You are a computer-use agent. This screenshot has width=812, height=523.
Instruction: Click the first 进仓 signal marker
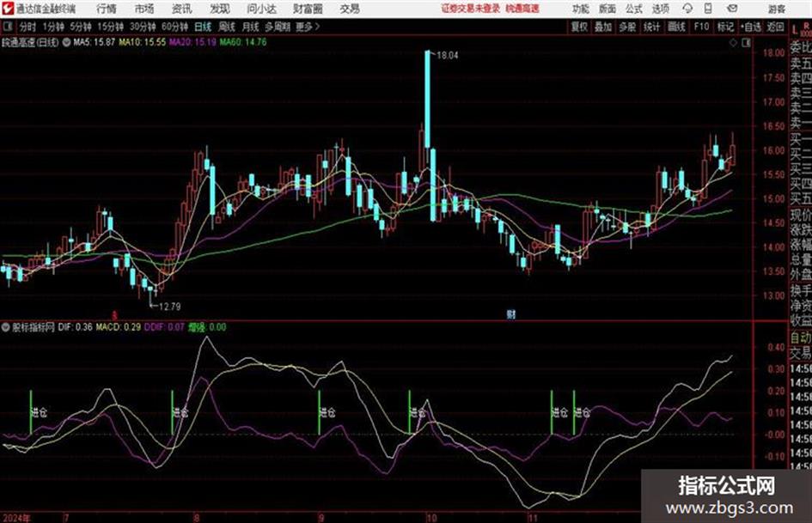(x=39, y=413)
